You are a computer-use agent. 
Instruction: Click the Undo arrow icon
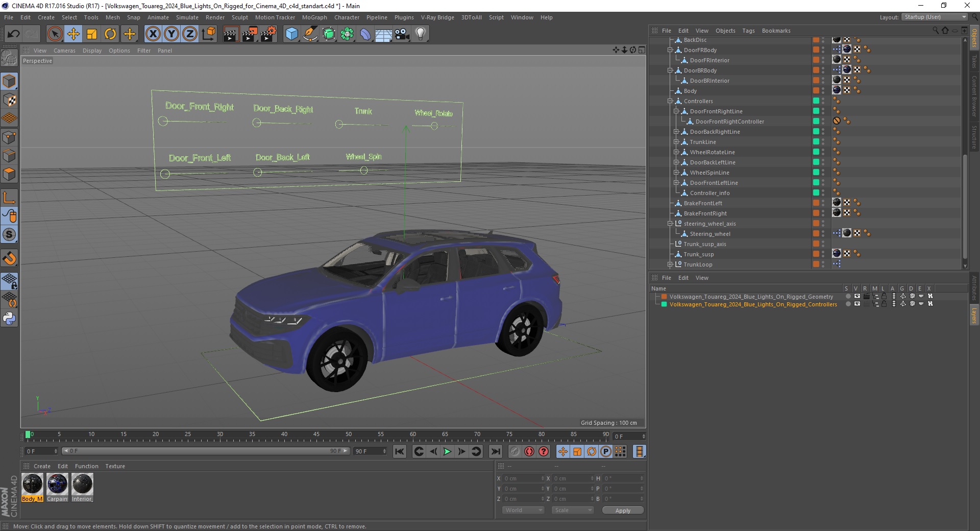14,34
